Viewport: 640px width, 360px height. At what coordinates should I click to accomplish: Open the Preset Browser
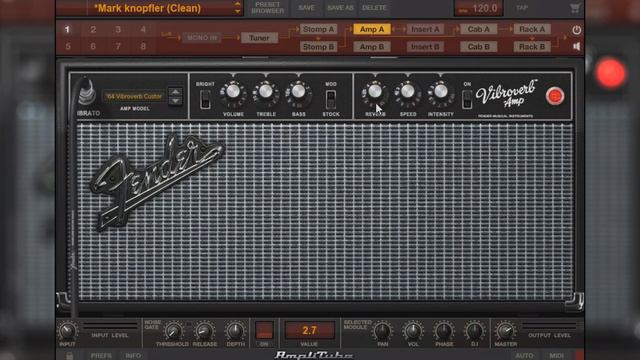[x=267, y=8]
